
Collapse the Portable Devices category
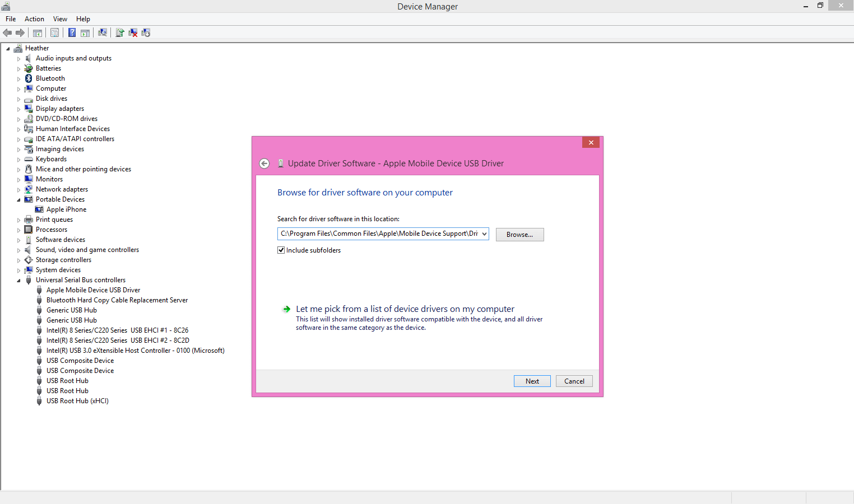point(18,200)
